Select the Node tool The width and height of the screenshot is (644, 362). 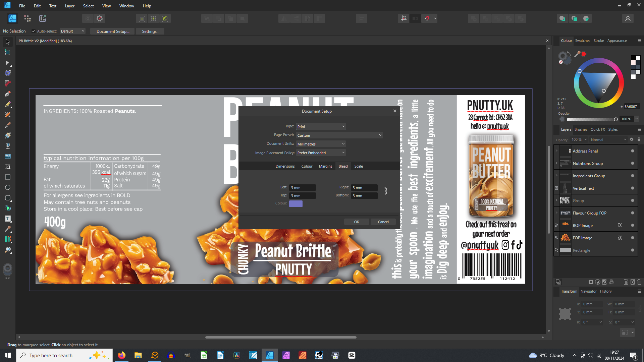pos(8,63)
